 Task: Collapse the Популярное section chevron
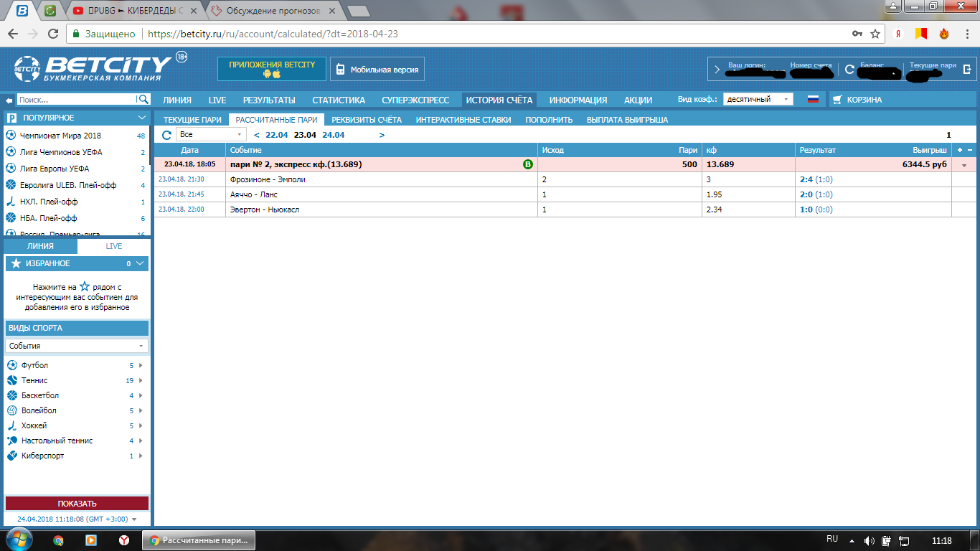(142, 118)
